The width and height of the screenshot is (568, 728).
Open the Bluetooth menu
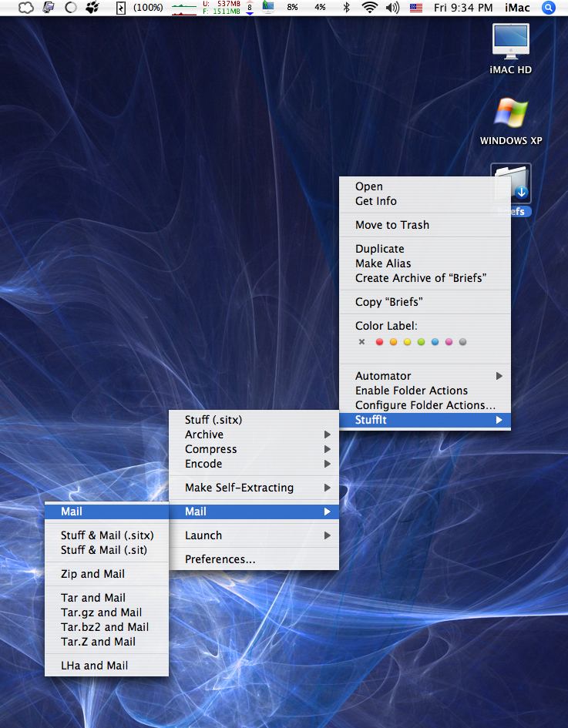(346, 8)
